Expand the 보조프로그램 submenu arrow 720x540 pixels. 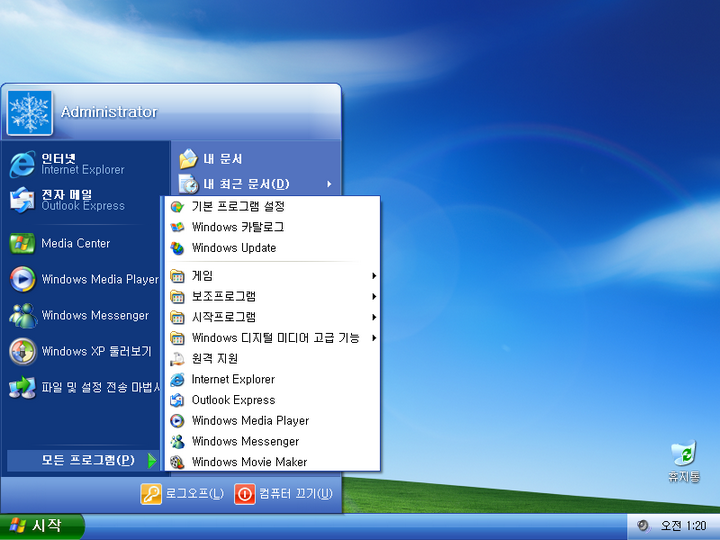pyautogui.click(x=374, y=297)
